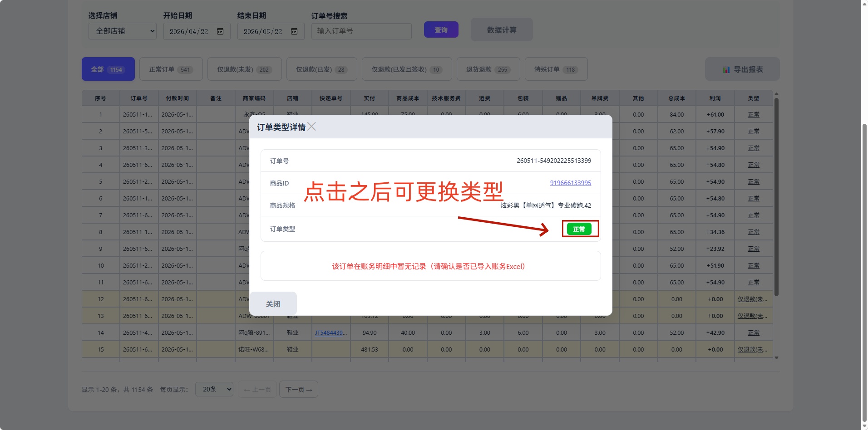Click the table vertical scrollbar thumb

click(776, 197)
